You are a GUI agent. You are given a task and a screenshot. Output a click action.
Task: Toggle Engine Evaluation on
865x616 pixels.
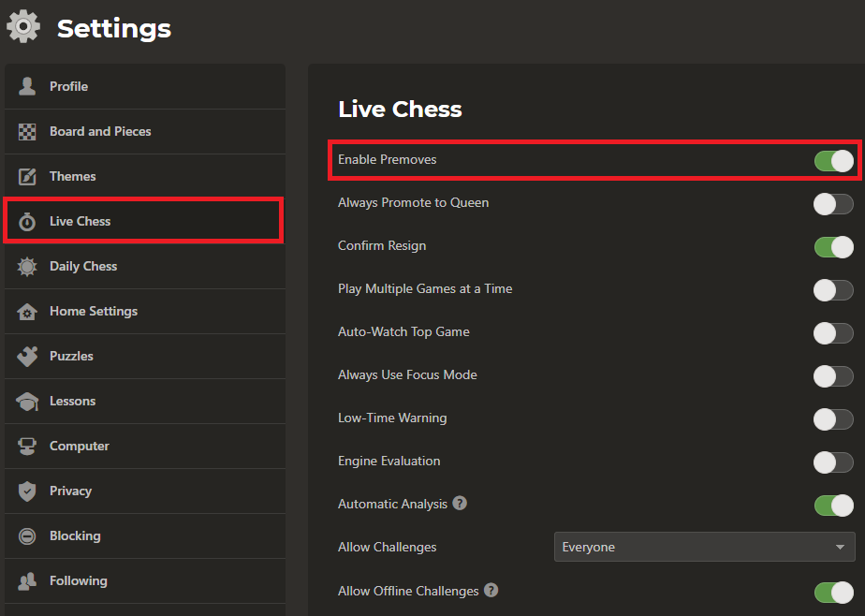[833, 462]
